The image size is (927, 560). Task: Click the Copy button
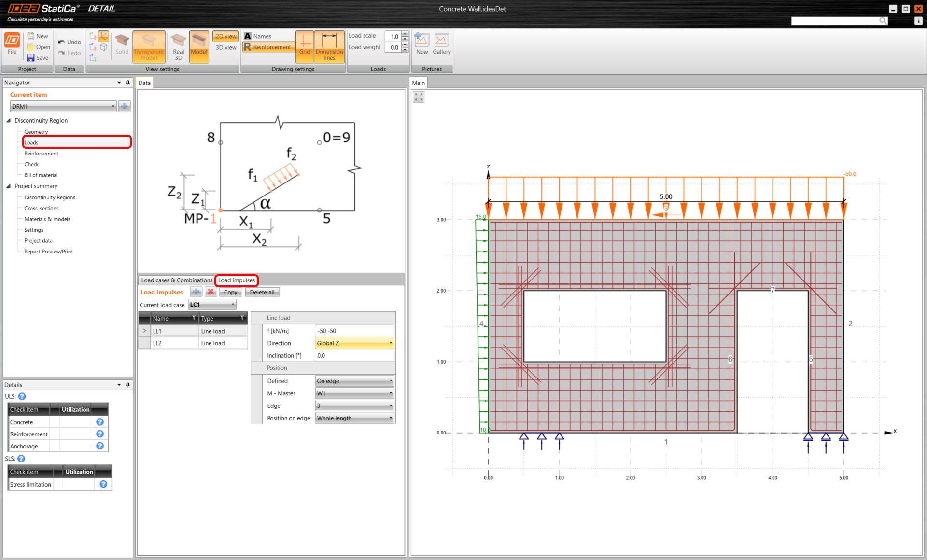coord(230,293)
